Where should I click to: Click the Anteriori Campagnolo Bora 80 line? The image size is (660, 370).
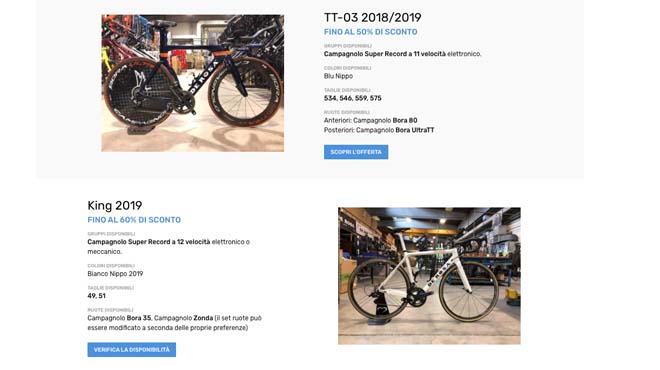[370, 120]
